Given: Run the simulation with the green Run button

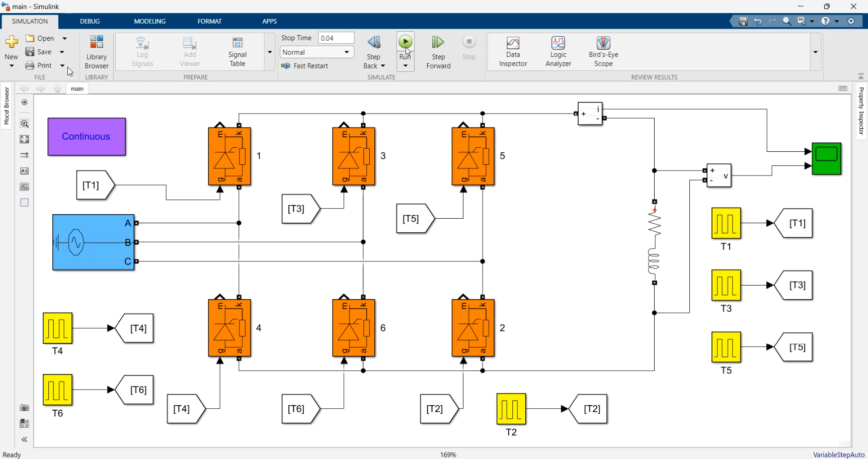Looking at the screenshot, I should click(x=405, y=42).
